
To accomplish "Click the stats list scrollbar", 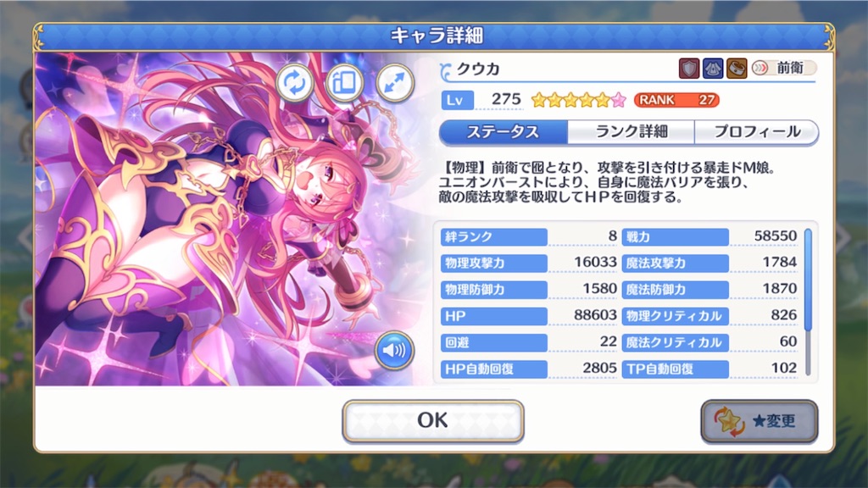I will tap(808, 302).
